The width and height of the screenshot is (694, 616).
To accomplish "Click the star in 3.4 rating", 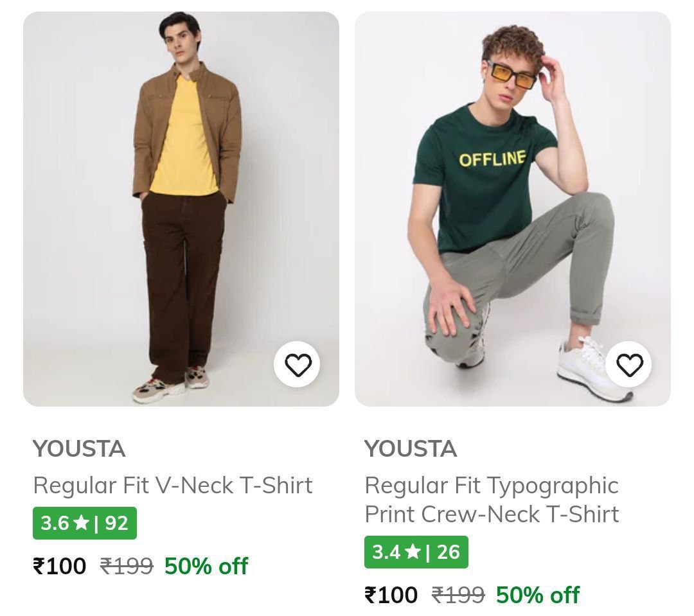I will tap(413, 552).
